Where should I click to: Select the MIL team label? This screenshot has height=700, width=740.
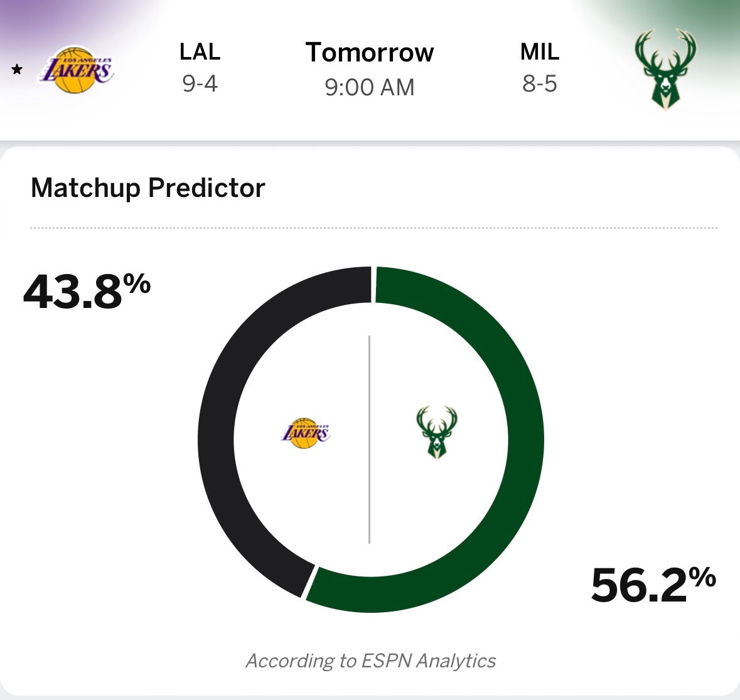pos(540,53)
